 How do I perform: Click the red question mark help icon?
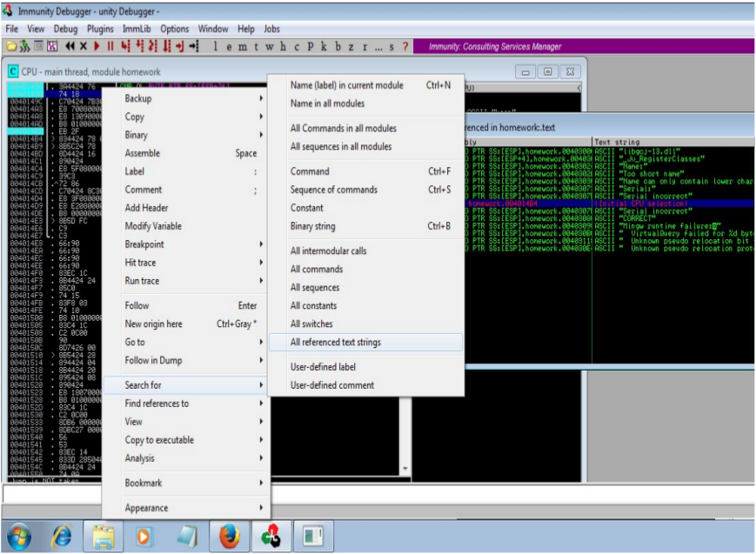click(x=406, y=46)
